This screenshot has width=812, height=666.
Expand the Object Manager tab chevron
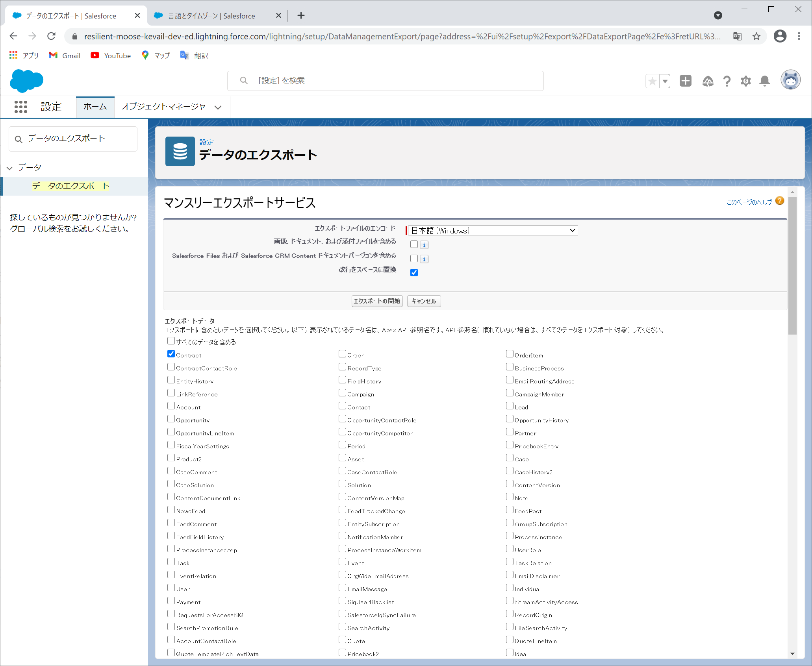[218, 107]
